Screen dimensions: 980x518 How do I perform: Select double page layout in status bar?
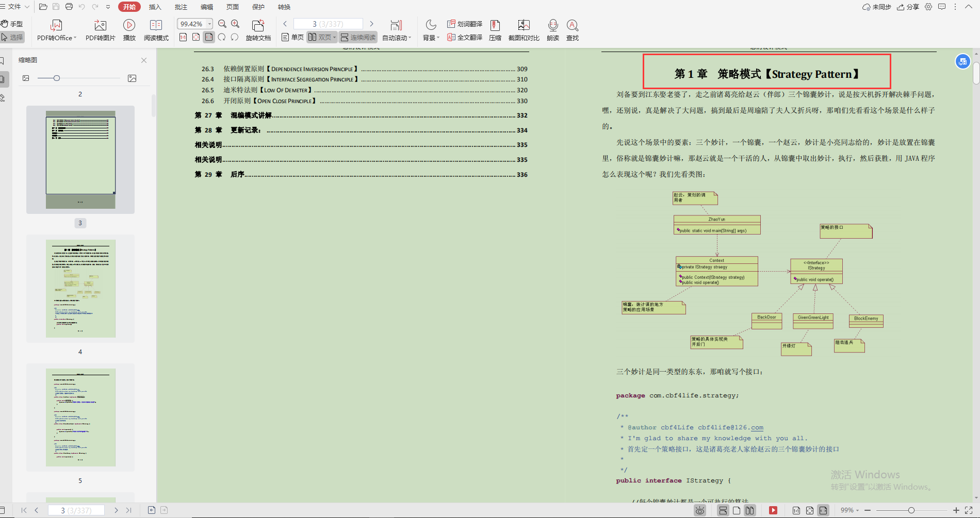[749, 510]
